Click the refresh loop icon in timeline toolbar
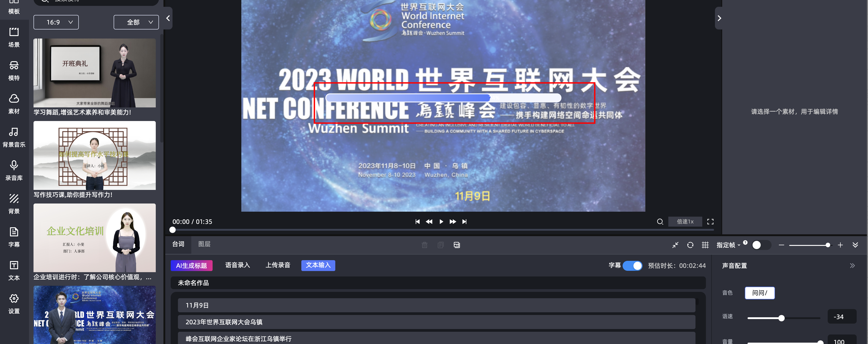868x344 pixels. point(691,245)
